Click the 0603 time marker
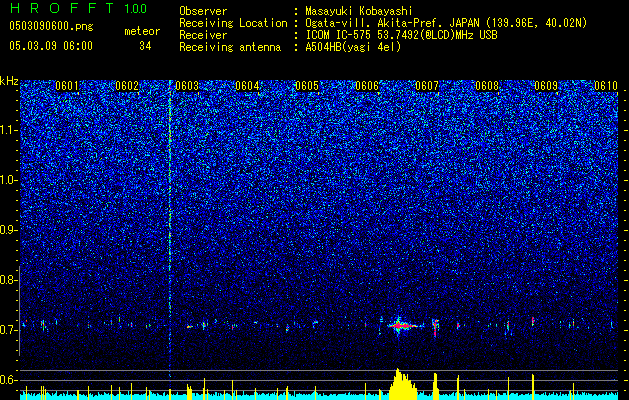This screenshot has width=629, height=400. tap(187, 86)
